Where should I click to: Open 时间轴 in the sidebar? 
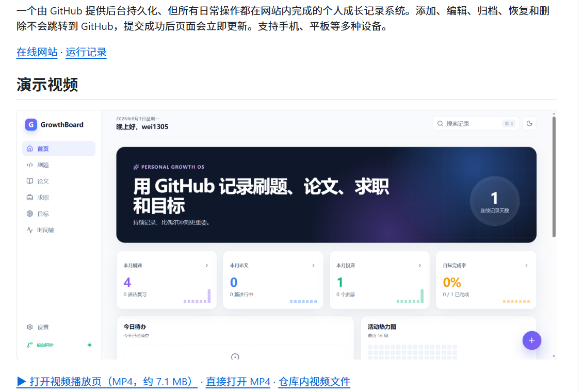(x=59, y=230)
